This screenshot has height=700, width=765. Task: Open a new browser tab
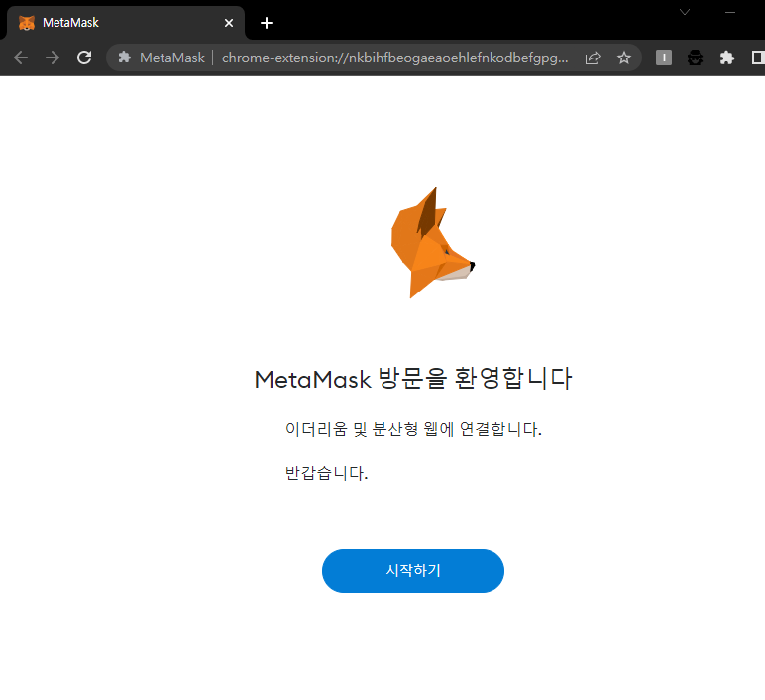click(267, 23)
